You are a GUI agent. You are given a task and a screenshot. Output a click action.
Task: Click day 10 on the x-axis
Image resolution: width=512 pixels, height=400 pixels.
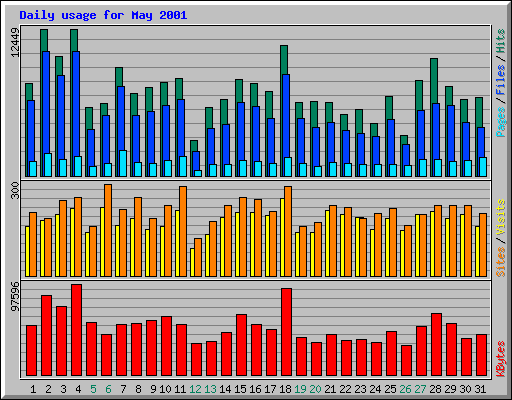(x=165, y=389)
